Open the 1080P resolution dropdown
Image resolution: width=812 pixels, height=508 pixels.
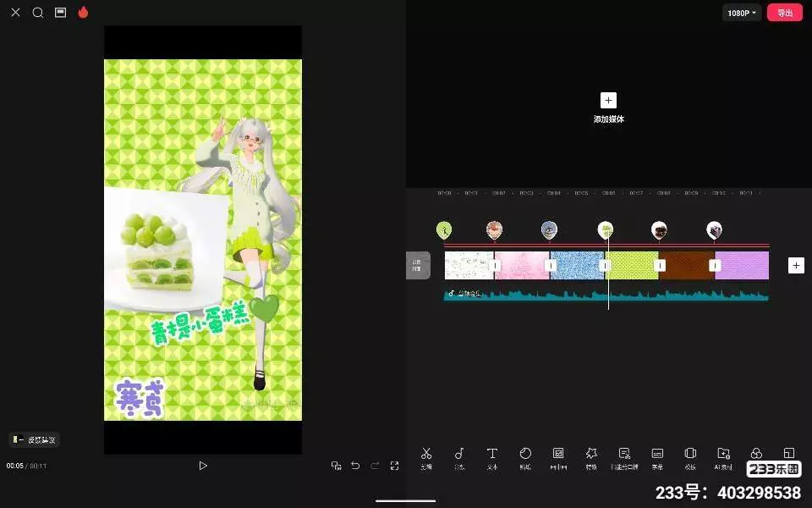coord(742,13)
